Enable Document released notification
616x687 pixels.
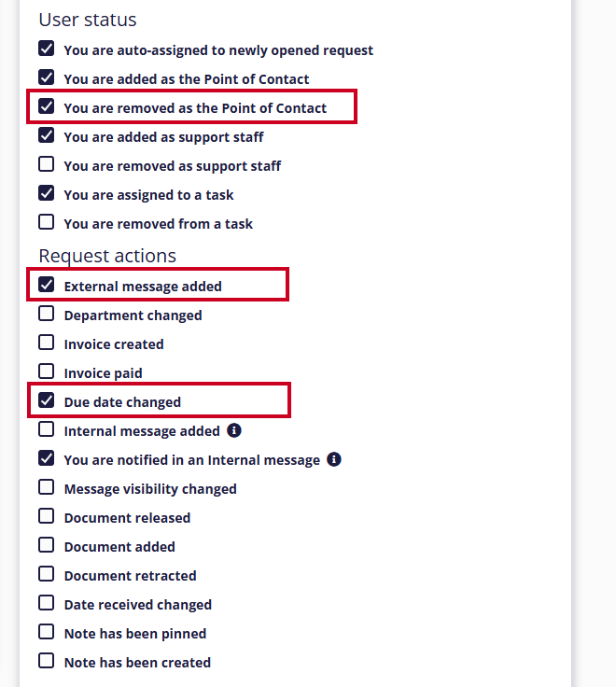click(x=46, y=516)
